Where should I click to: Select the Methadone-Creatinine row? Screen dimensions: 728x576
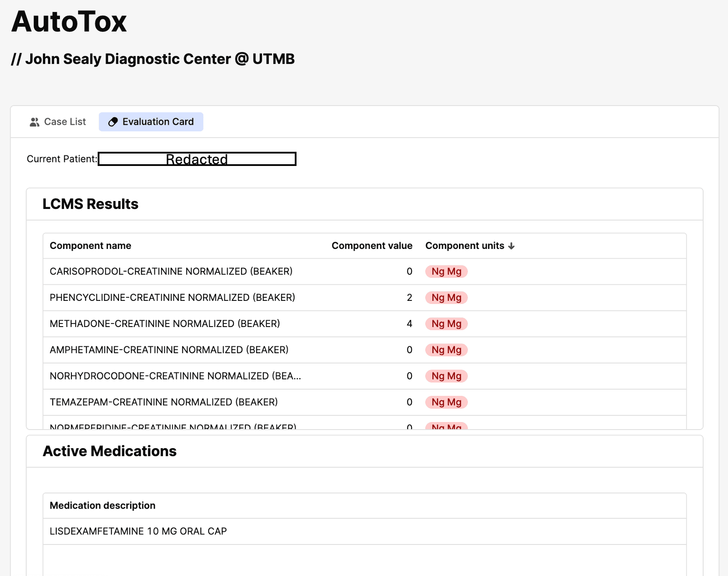165,324
